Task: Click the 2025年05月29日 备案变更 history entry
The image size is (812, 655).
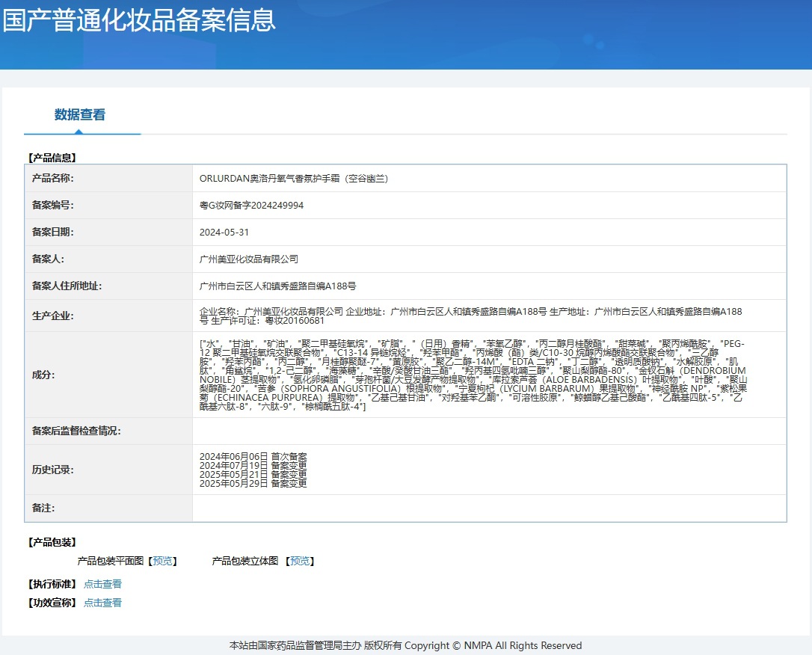Action: pos(253,483)
